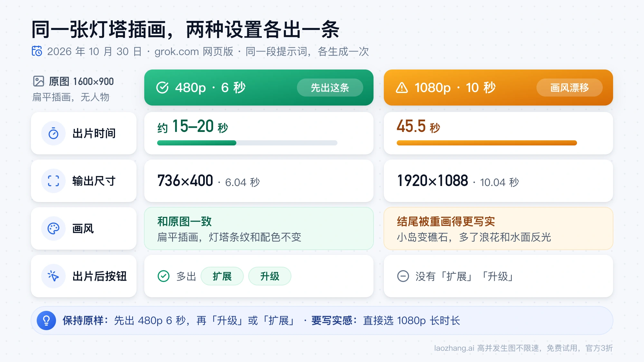Image resolution: width=644 pixels, height=362 pixels.
Task: Click the 45.5 秒 value
Action: [x=418, y=126]
